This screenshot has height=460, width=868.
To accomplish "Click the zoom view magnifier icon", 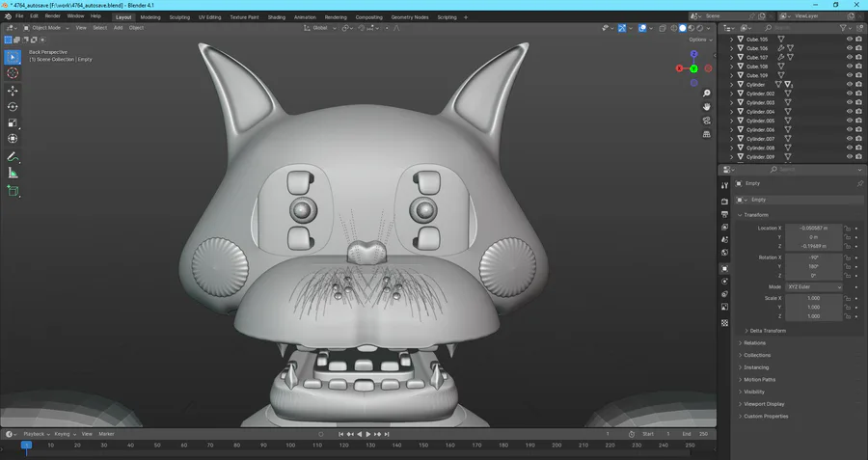I will pyautogui.click(x=706, y=94).
